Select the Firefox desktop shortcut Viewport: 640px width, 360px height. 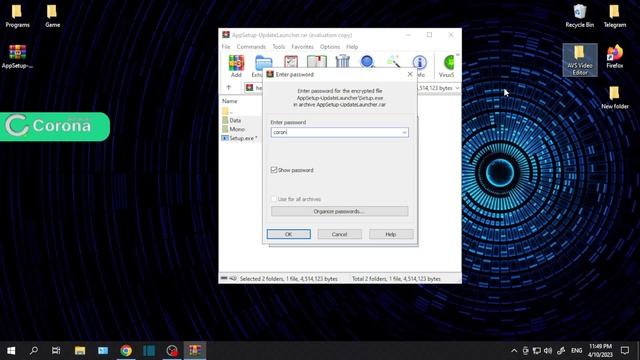pos(615,57)
